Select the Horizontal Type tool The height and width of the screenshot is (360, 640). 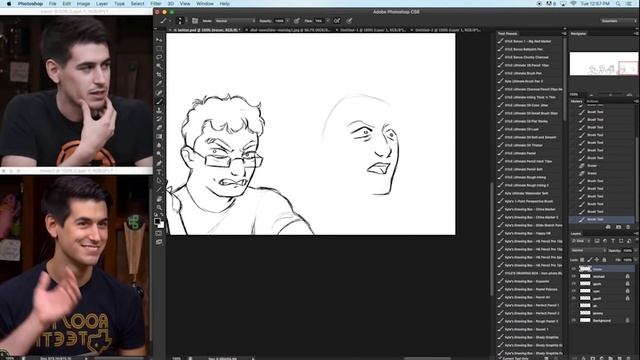[x=159, y=172]
